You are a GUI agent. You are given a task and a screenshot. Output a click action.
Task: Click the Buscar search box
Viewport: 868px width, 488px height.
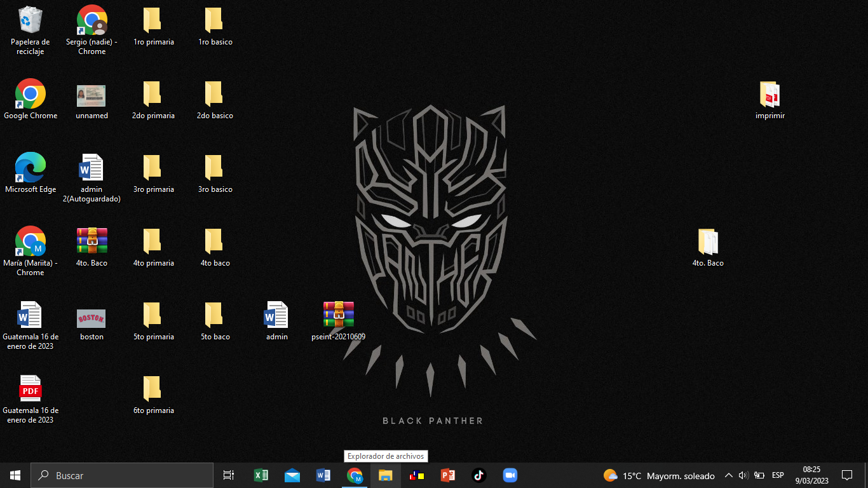122,475
